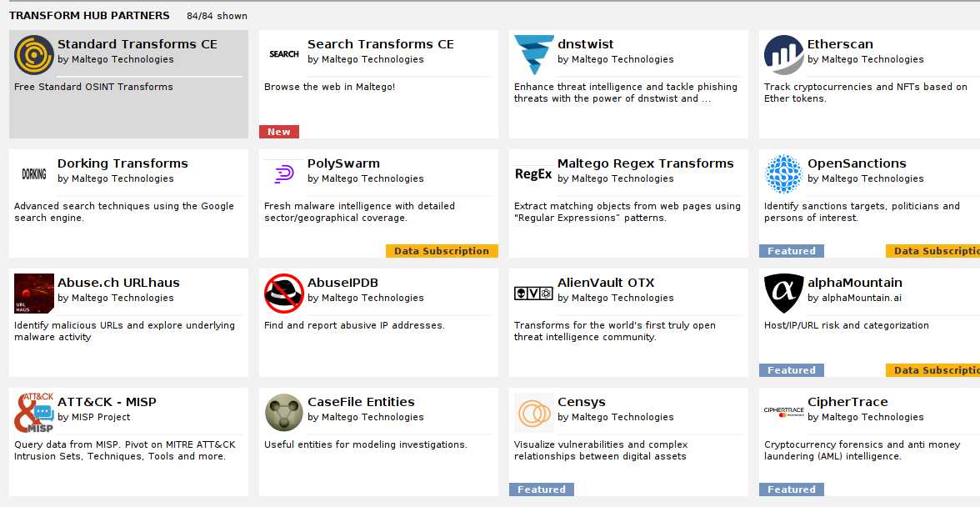The width and height of the screenshot is (980, 507).
Task: Click the Censys title text
Action: click(x=582, y=402)
